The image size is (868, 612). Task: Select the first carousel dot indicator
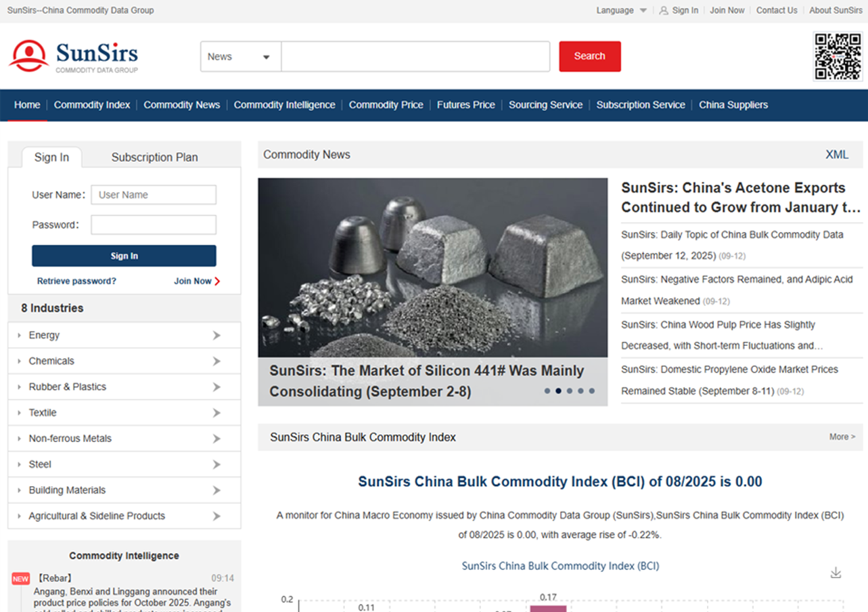547,391
